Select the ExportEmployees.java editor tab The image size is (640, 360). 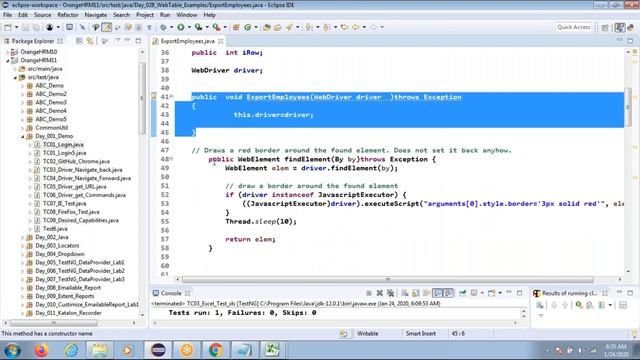pyautogui.click(x=187, y=41)
